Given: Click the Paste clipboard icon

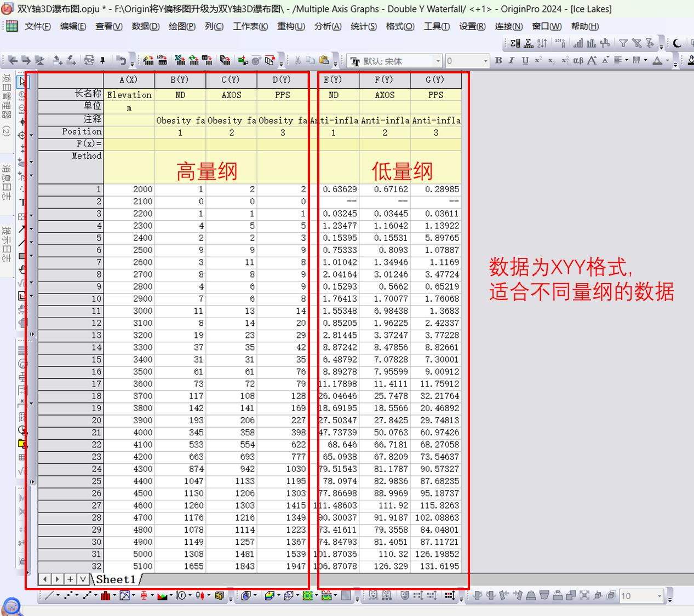Looking at the screenshot, I should pyautogui.click(x=324, y=60).
